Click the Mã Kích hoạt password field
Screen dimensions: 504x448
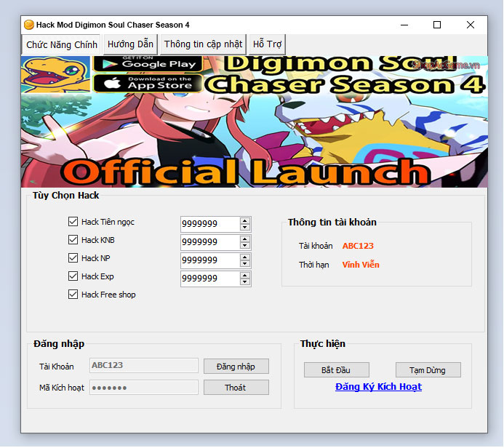(144, 388)
